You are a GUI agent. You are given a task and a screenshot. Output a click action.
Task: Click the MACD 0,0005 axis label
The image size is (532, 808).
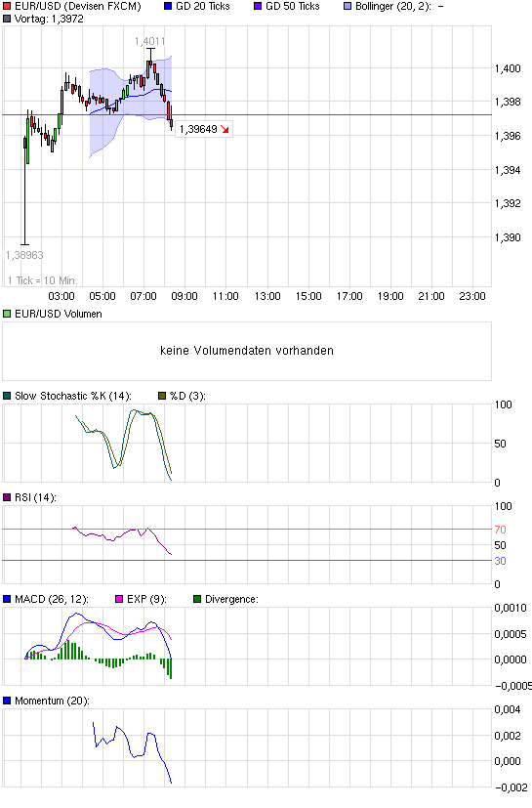click(x=511, y=634)
